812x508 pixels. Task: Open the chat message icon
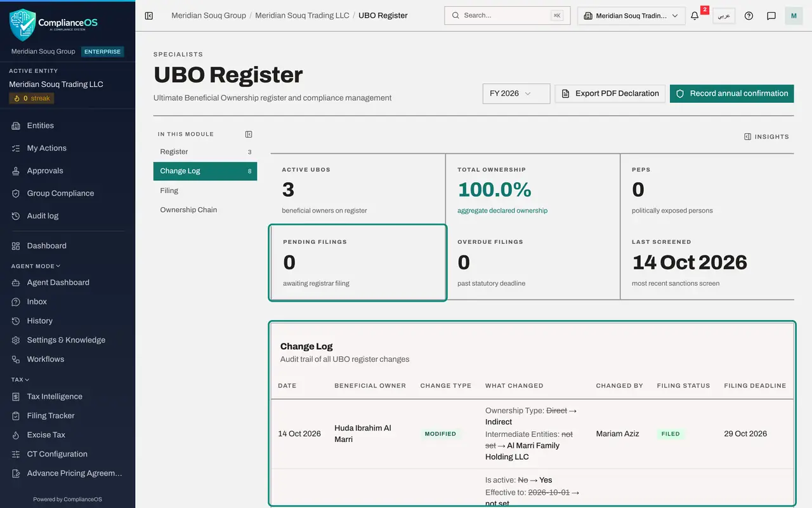771,16
